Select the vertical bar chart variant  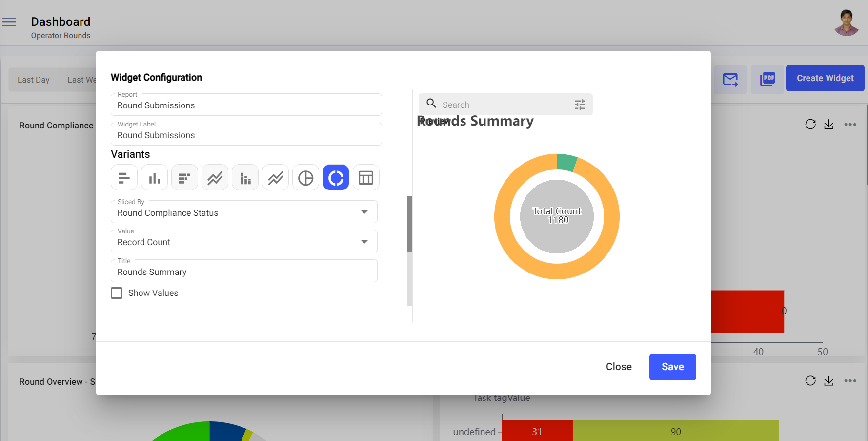(154, 178)
